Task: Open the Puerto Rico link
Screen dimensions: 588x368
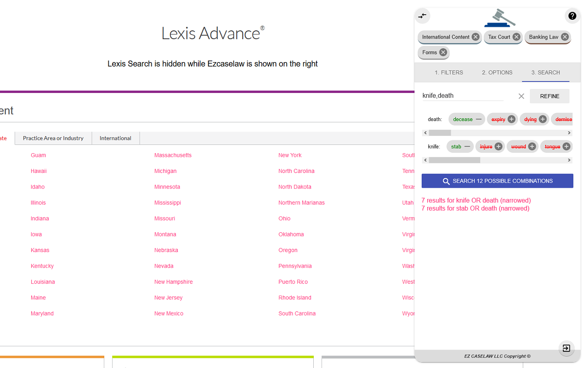Action: point(293,282)
